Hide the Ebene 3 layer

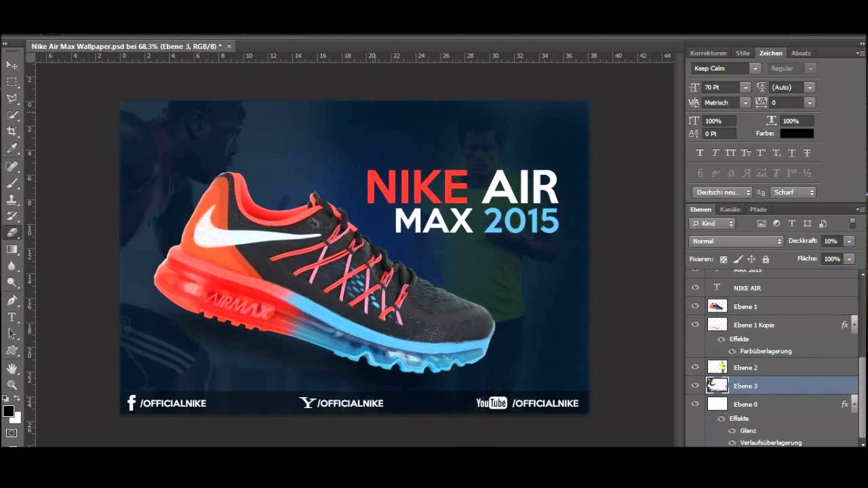coord(695,386)
